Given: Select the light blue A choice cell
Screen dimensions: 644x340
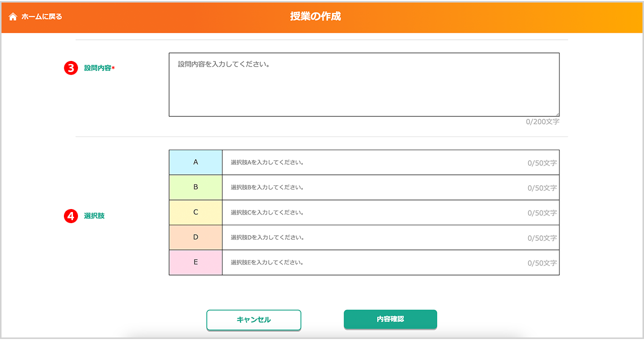Looking at the screenshot, I should pyautogui.click(x=196, y=162).
